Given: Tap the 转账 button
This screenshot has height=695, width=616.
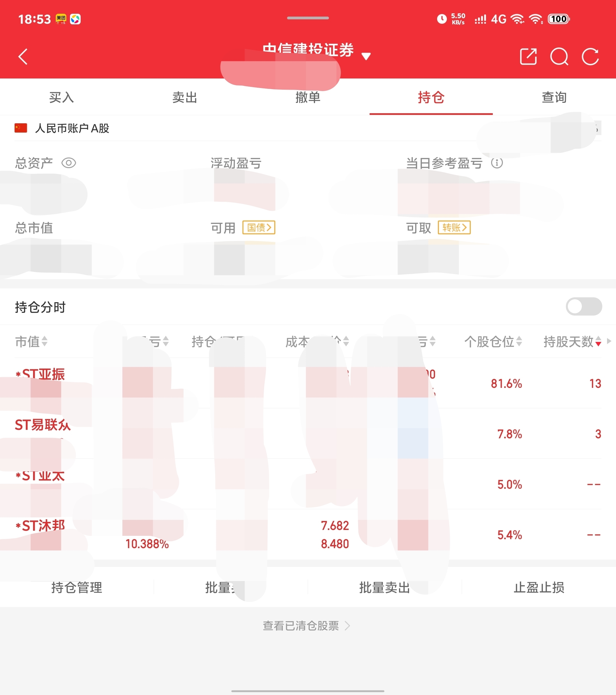Looking at the screenshot, I should pyautogui.click(x=454, y=228).
